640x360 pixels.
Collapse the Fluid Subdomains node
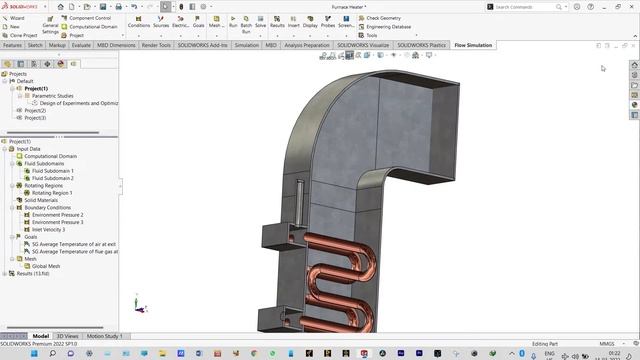click(12, 164)
